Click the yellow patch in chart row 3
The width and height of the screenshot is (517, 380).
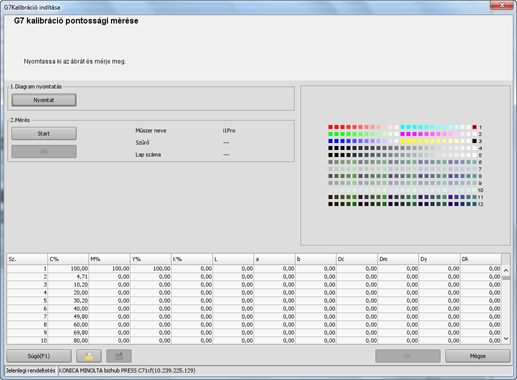pyautogui.click(x=402, y=141)
